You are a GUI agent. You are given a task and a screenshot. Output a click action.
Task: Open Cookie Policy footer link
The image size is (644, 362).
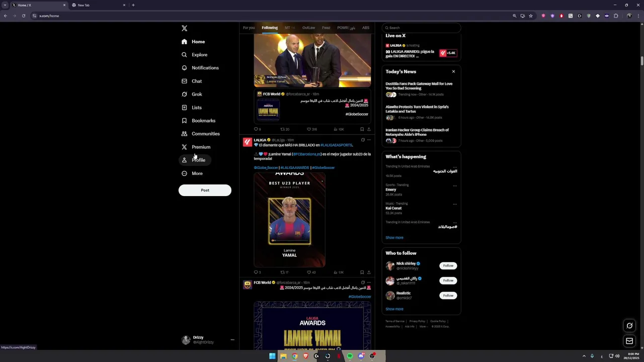(x=438, y=321)
